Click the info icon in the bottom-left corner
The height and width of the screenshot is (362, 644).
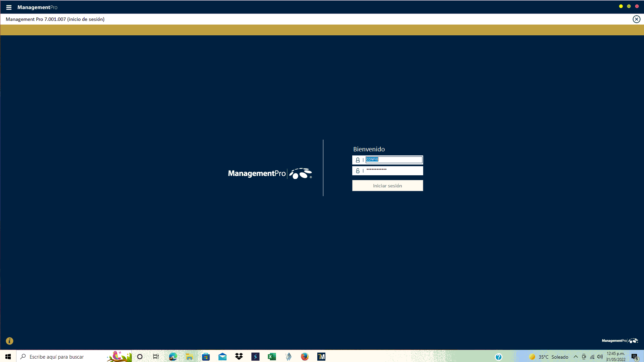point(9,341)
